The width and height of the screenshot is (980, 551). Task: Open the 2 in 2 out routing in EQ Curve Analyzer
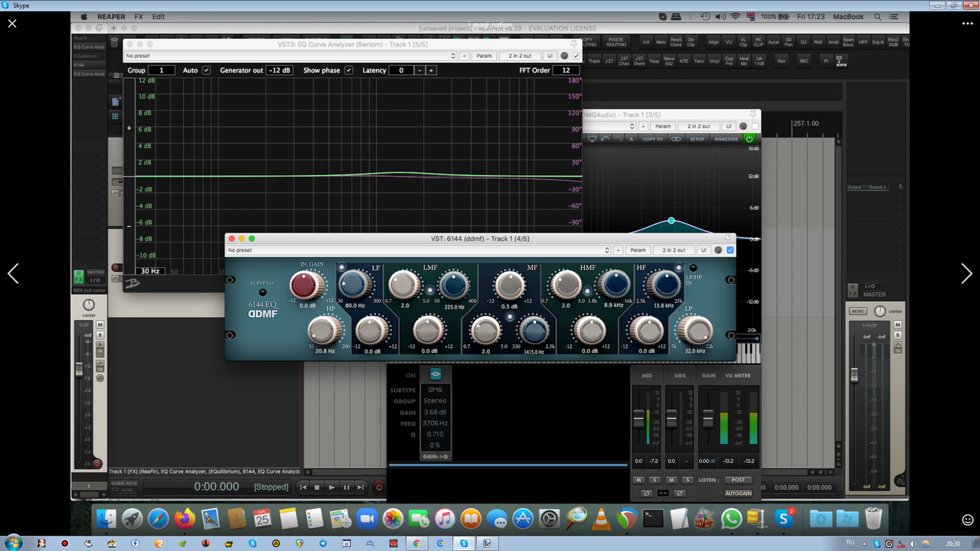tap(520, 56)
